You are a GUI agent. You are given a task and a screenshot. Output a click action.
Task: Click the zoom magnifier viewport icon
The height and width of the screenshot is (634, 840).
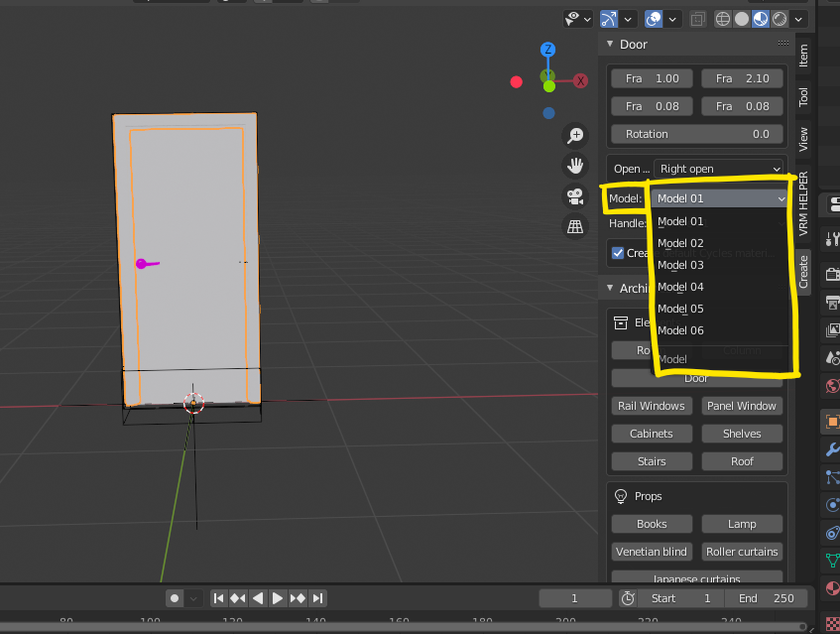coord(575,136)
